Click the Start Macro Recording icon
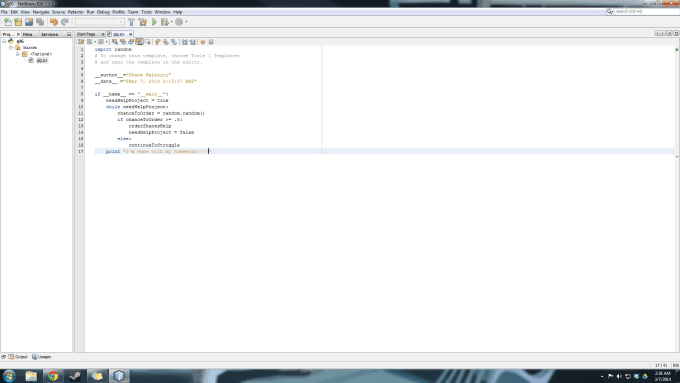 tap(203, 42)
